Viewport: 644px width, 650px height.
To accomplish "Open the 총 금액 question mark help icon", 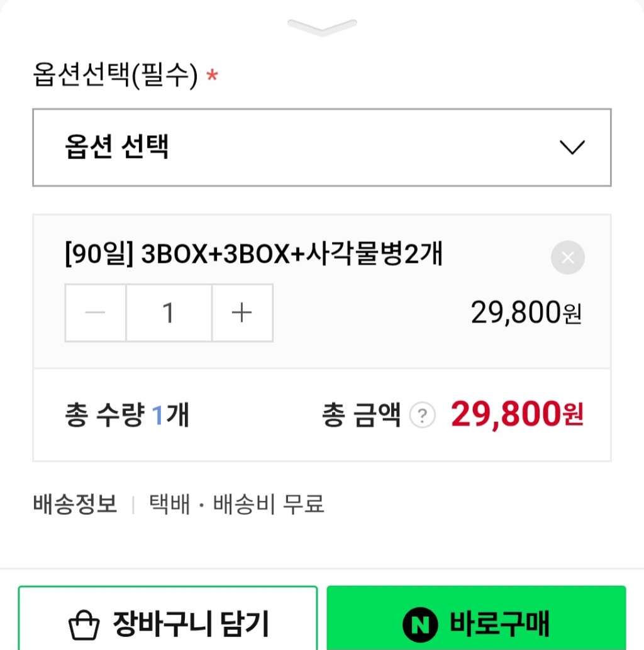I will (423, 416).
